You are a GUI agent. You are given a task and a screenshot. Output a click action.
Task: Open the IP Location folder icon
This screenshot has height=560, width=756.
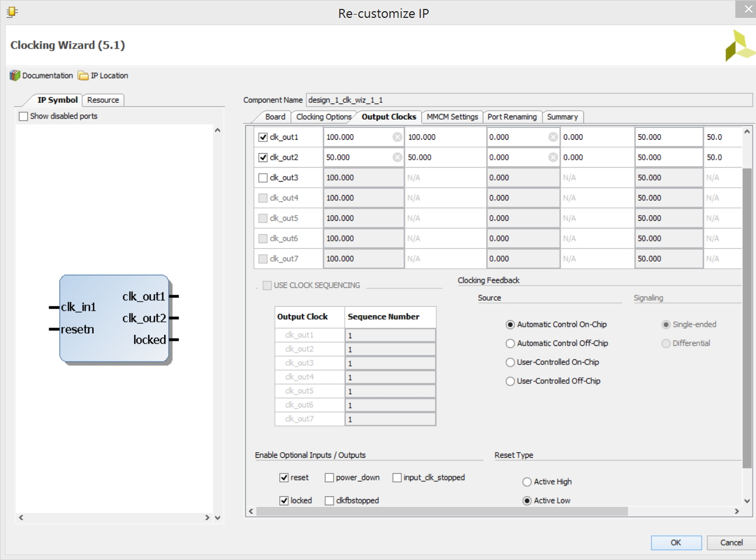point(83,75)
